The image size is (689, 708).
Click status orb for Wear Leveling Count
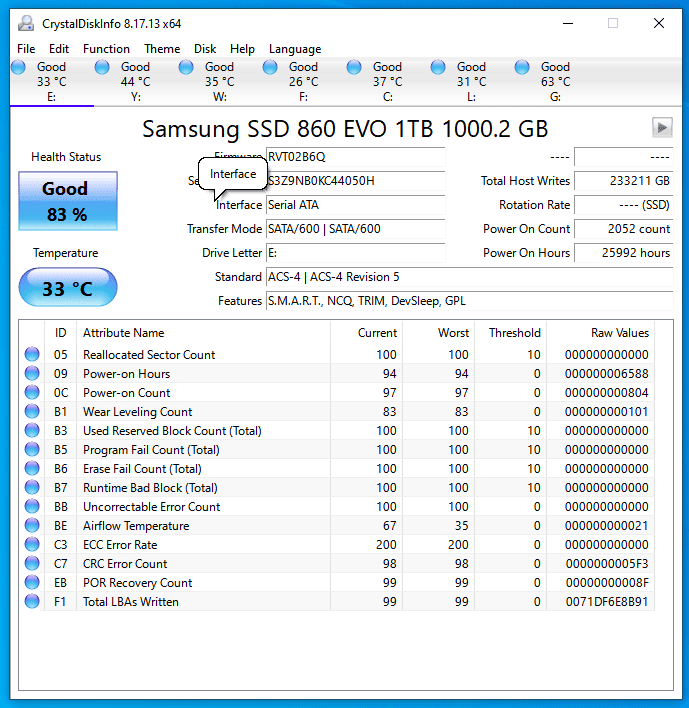[x=32, y=411]
